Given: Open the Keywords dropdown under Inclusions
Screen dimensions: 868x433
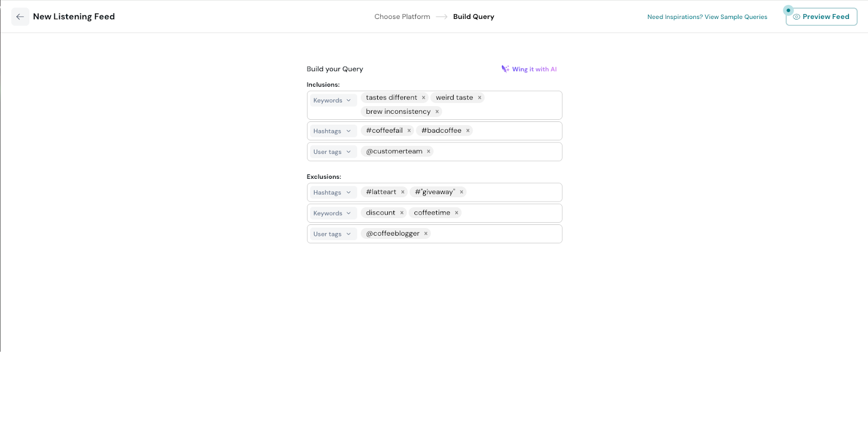Looking at the screenshot, I should [332, 100].
